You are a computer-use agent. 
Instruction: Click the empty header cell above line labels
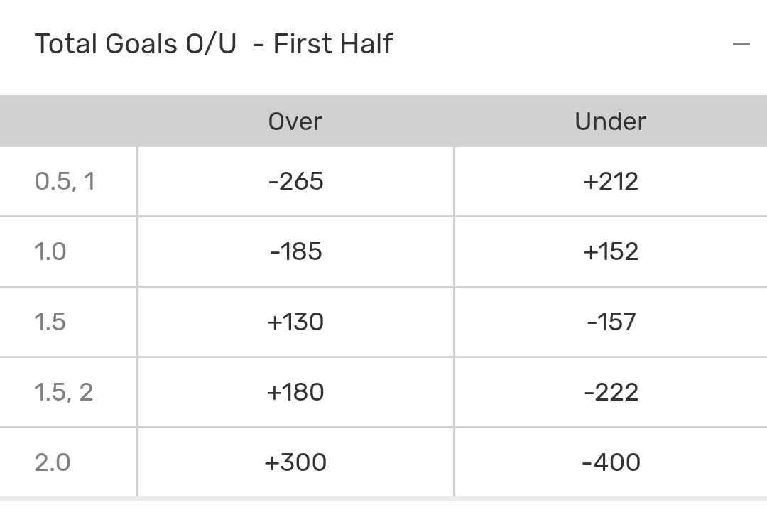coord(68,121)
